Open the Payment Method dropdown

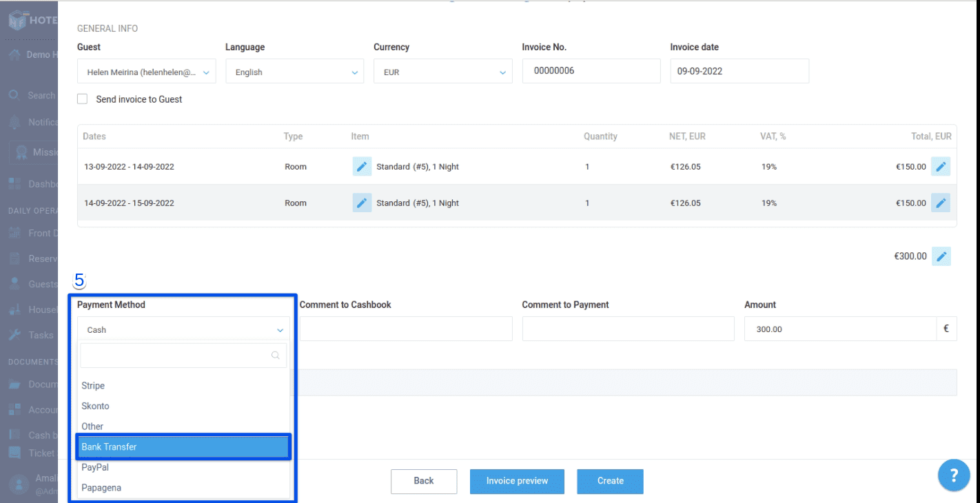(x=183, y=329)
